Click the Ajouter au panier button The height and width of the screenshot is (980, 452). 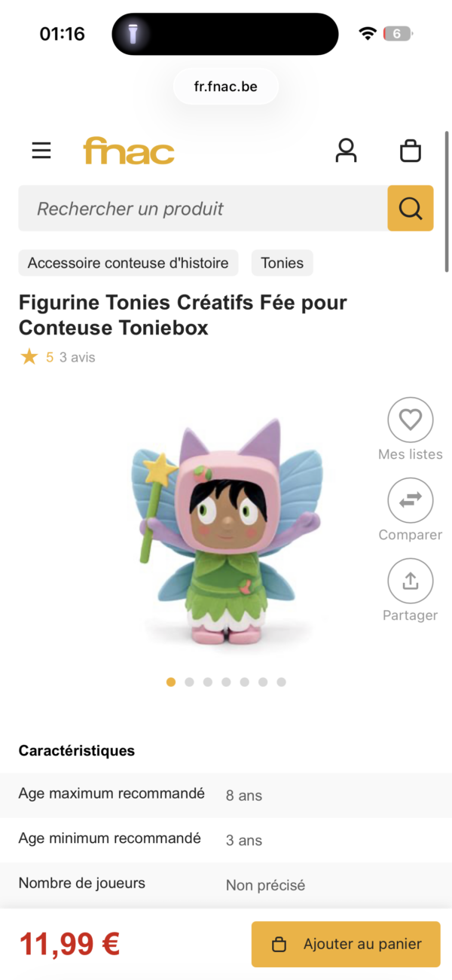tap(345, 944)
